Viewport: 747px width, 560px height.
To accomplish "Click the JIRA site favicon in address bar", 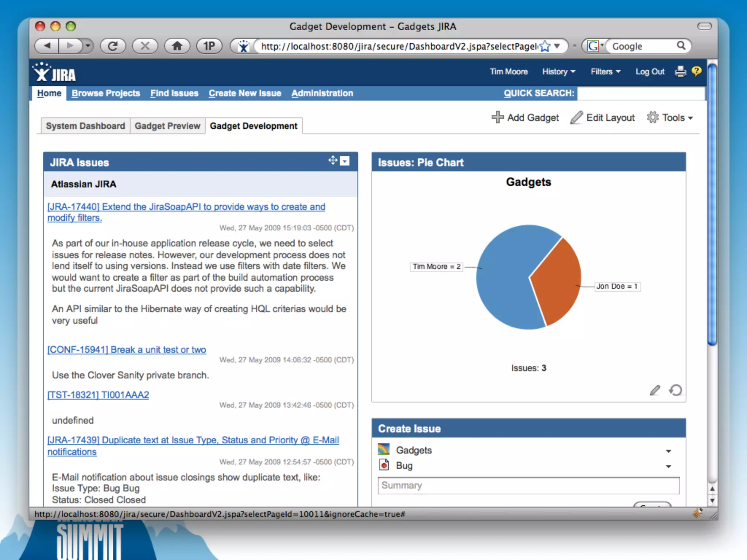I will [x=243, y=46].
